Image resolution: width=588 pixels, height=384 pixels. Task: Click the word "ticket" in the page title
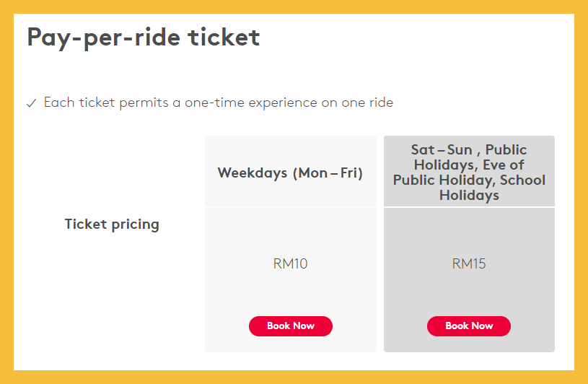pos(224,37)
